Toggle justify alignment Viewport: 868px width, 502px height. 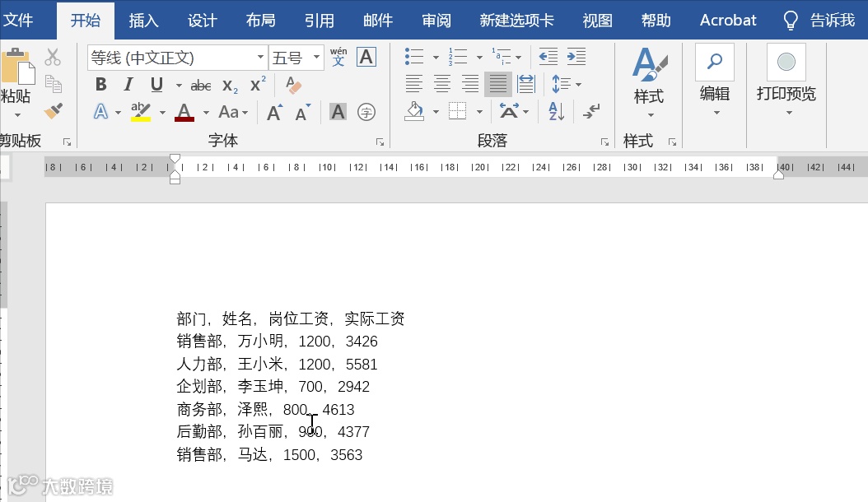click(x=497, y=84)
